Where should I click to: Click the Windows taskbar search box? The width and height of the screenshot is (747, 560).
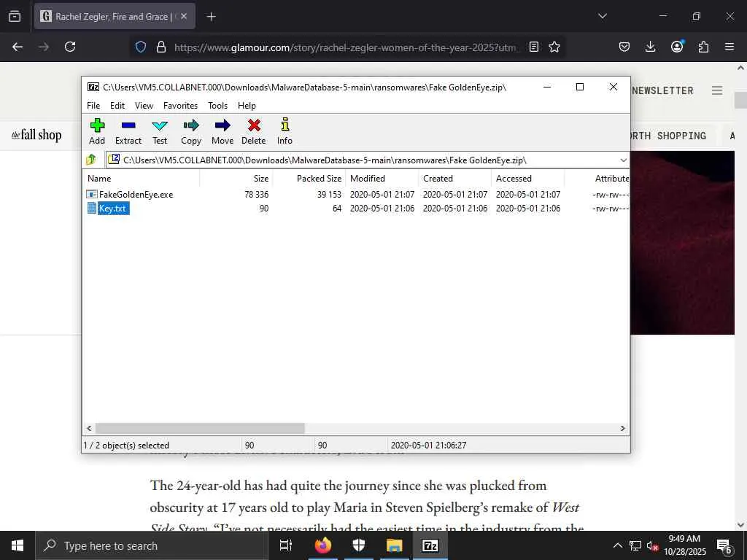pos(152,545)
